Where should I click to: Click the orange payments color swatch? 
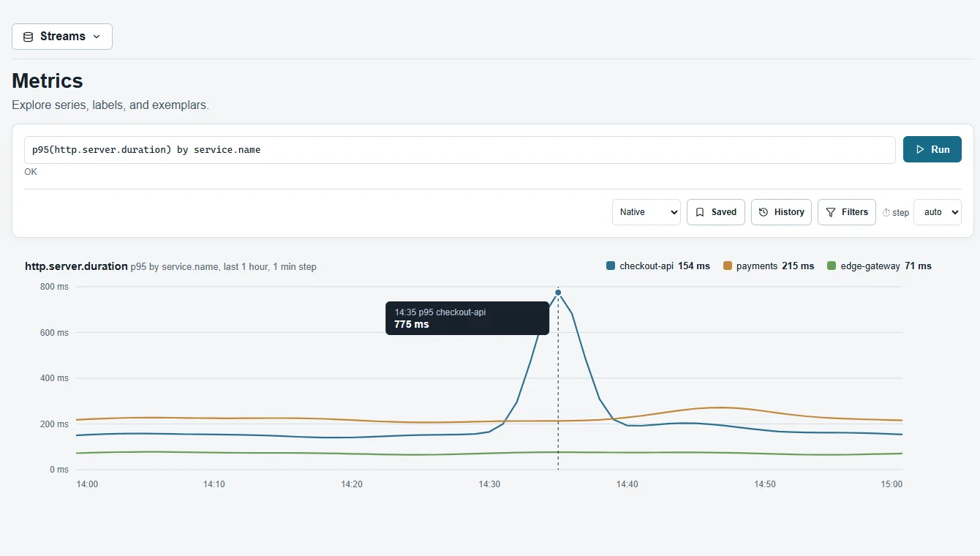(728, 266)
